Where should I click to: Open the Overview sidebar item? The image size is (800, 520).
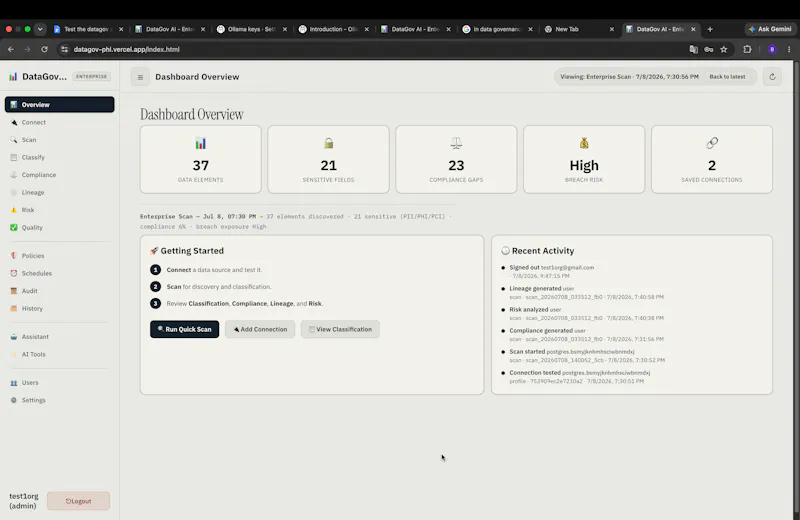point(59,105)
